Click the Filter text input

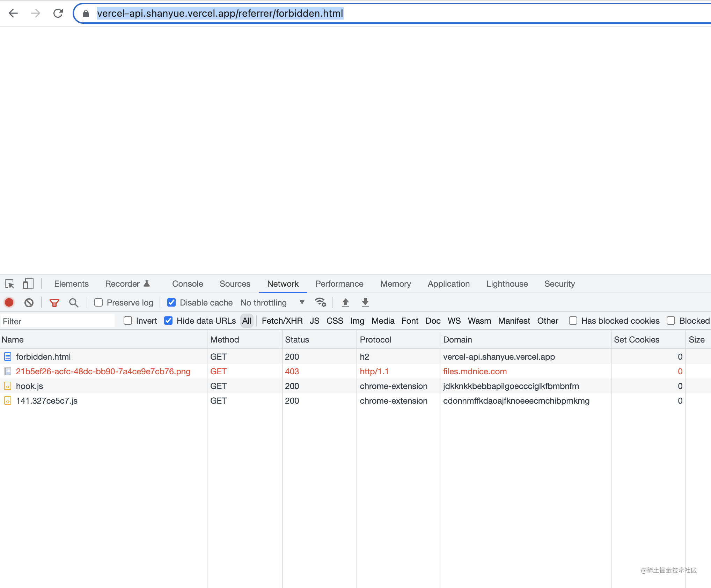(58, 321)
